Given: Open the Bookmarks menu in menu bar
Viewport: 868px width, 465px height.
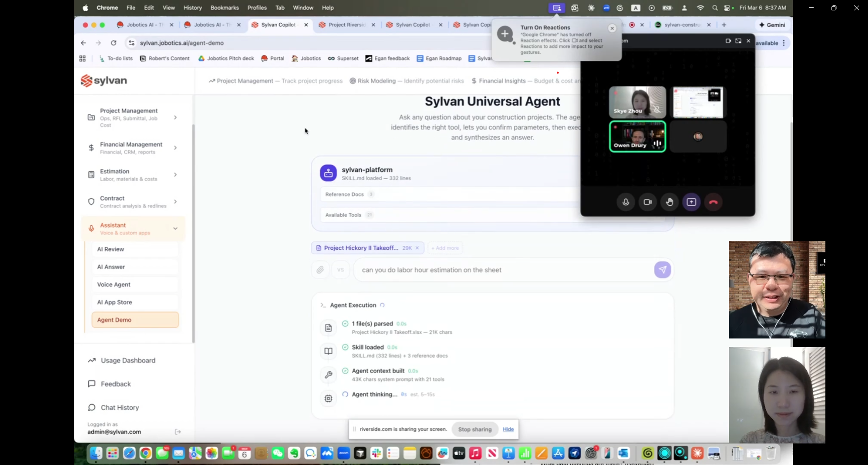Looking at the screenshot, I should 224,8.
